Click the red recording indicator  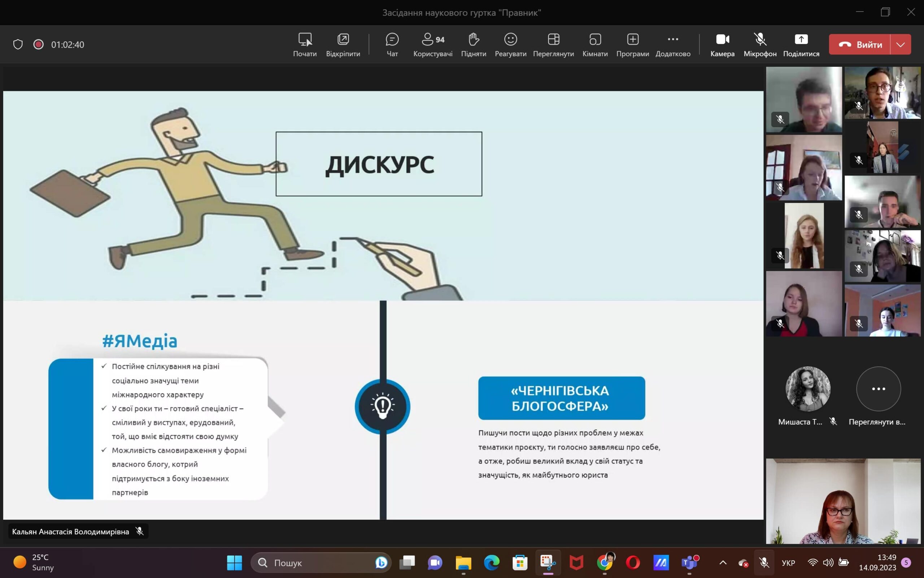38,44
